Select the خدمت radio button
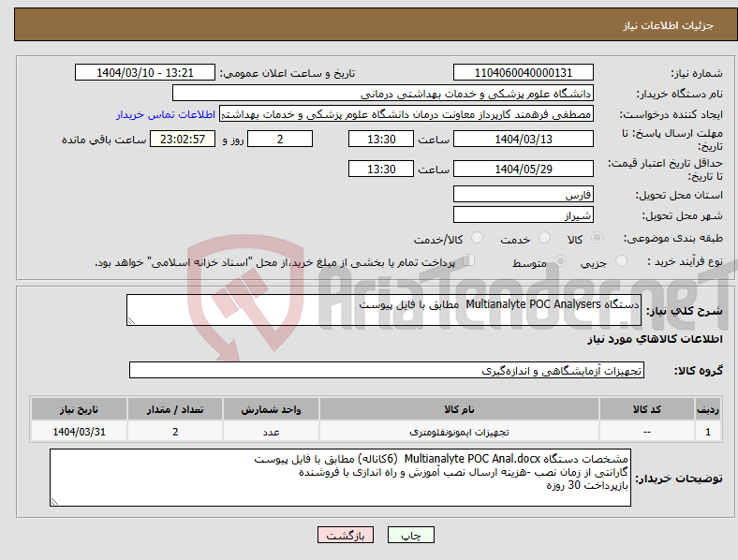738x560 pixels. point(544,238)
